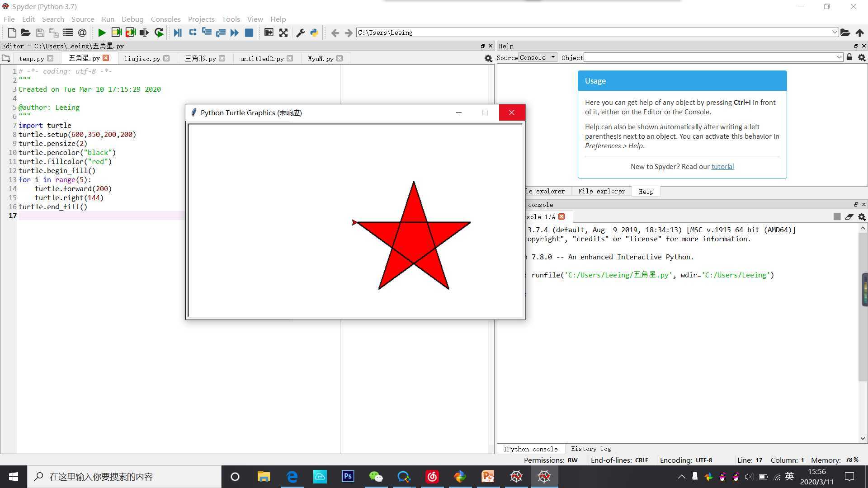Open the Search menu
Viewport: 868px width, 488px height.
[53, 19]
